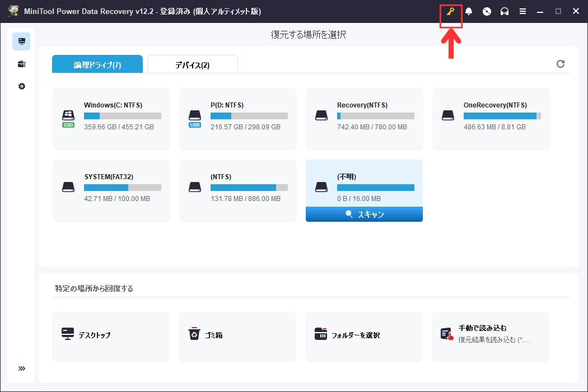Open the bootable media disc icon
The image size is (588, 392).
click(x=487, y=12)
